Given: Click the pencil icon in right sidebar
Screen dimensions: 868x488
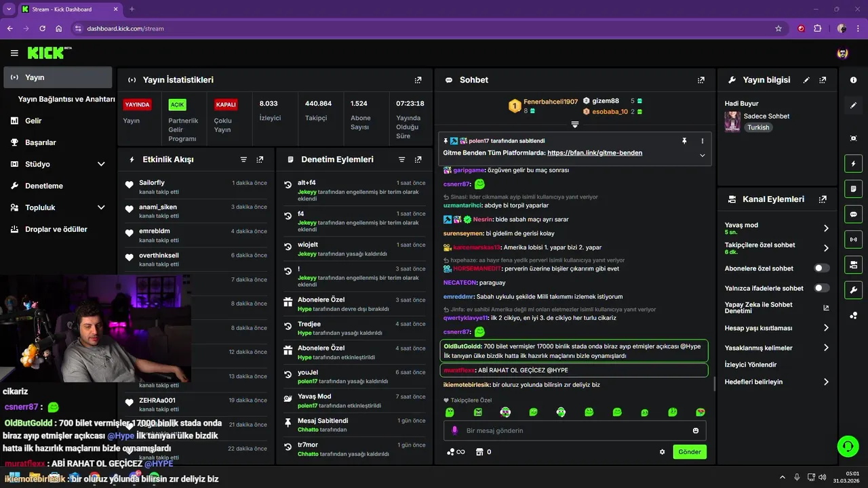Looking at the screenshot, I should pyautogui.click(x=854, y=105).
